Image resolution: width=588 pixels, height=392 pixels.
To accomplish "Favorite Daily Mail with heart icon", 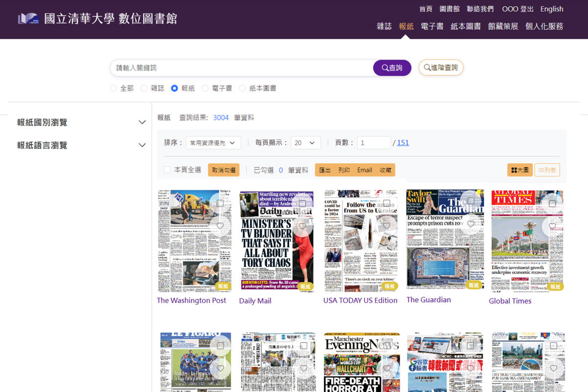I will tap(302, 226).
